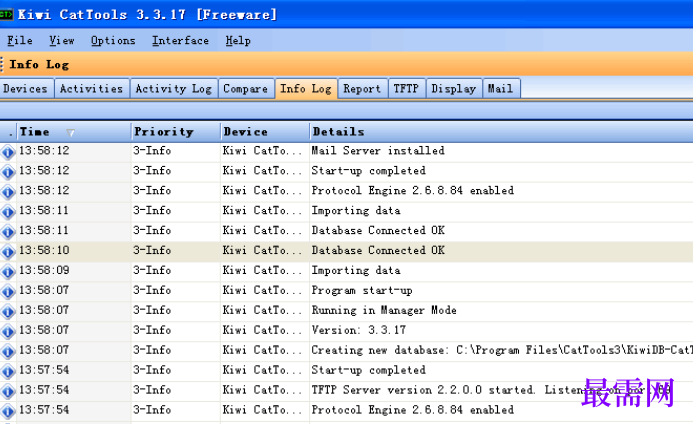
Task: Click info icon of 13:58:09 Importing data row
Action: (8, 271)
